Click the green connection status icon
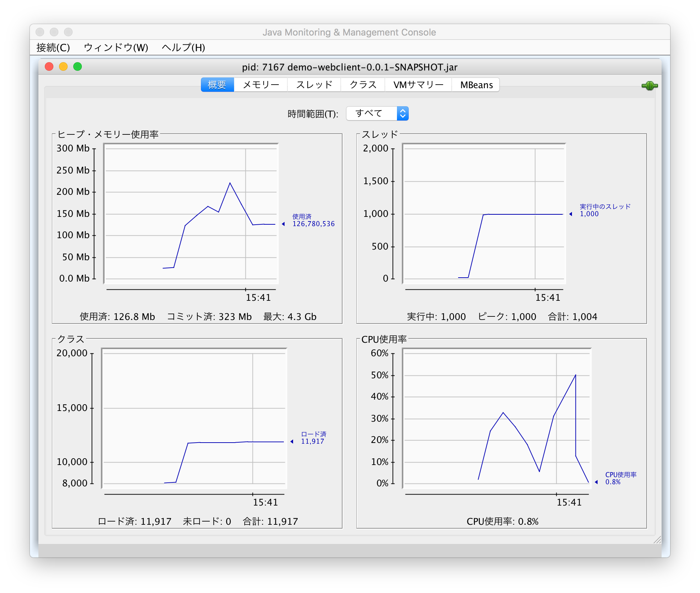Viewport: 700px width, 593px height. 649,86
